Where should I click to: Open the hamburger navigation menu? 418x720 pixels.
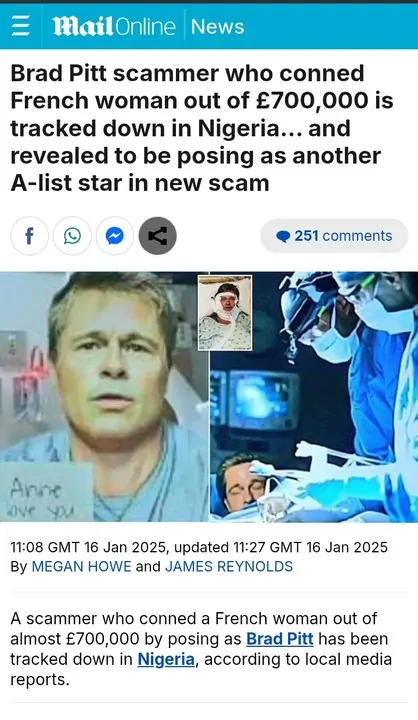click(x=20, y=27)
